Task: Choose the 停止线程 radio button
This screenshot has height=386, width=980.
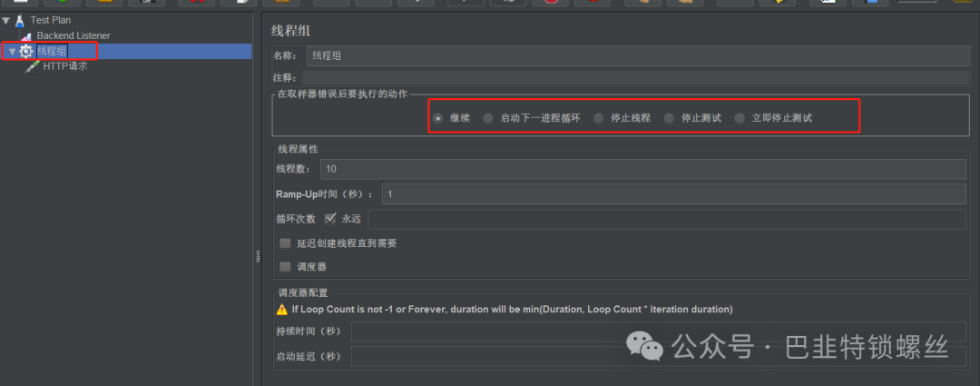Action: tap(599, 117)
